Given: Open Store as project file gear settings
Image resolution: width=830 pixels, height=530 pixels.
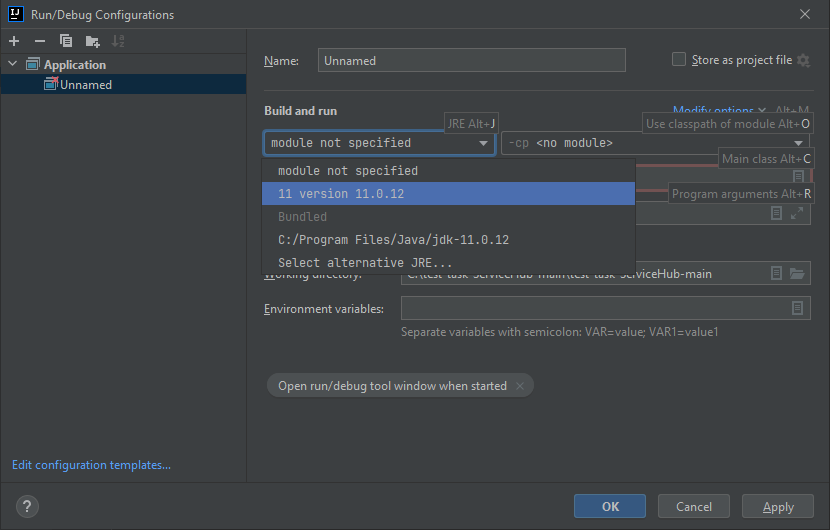Looking at the screenshot, I should coord(804,60).
